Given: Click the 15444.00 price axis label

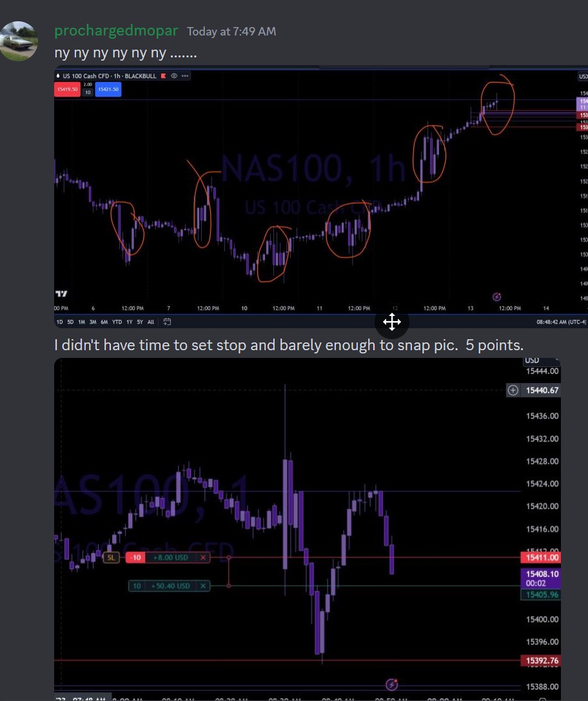Looking at the screenshot, I should click(x=542, y=371).
